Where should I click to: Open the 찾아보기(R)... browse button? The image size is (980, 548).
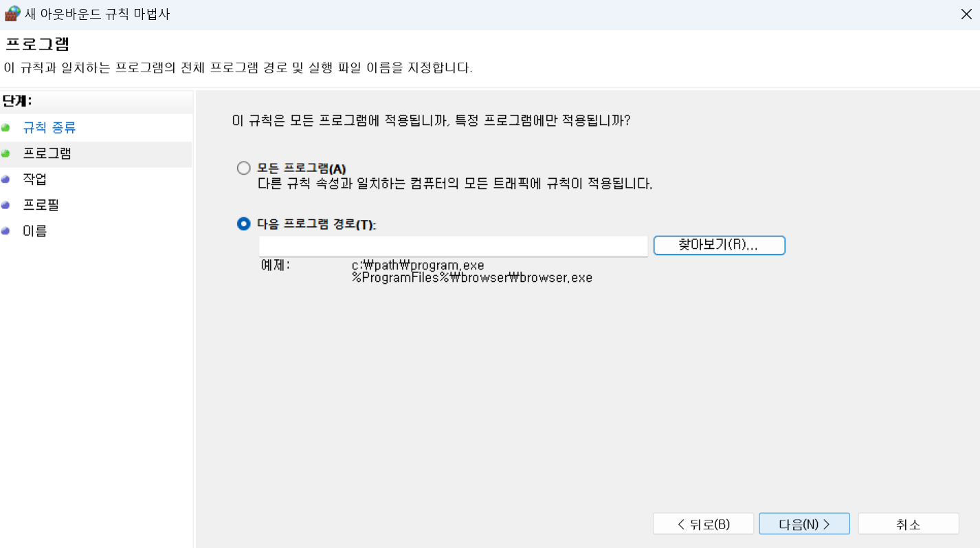pos(719,245)
